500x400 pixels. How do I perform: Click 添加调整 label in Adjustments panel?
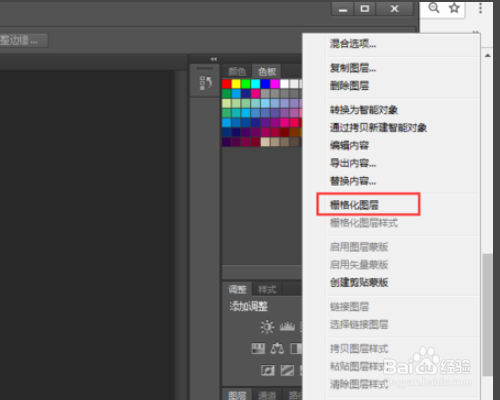click(x=249, y=306)
